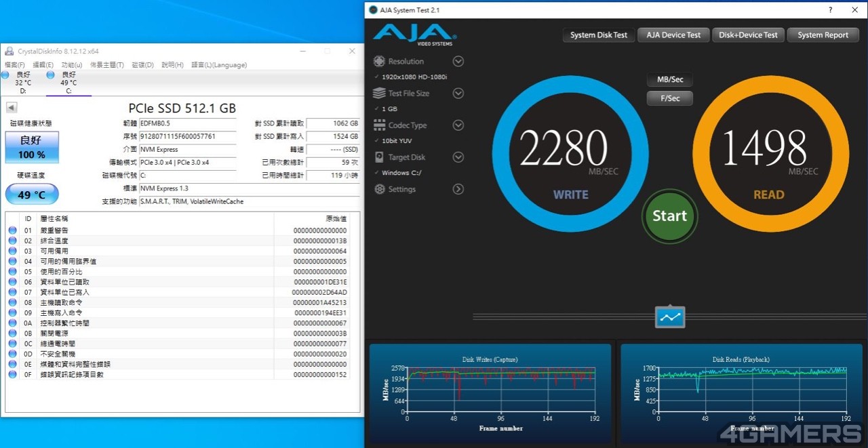
Task: Click status orb for attribute 09 row
Action: (x=12, y=313)
